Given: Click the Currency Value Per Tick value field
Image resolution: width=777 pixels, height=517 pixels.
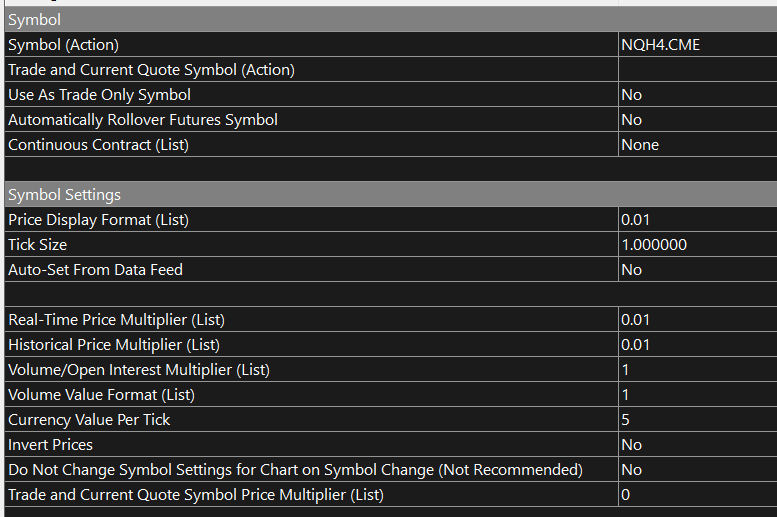Looking at the screenshot, I should tap(697, 420).
